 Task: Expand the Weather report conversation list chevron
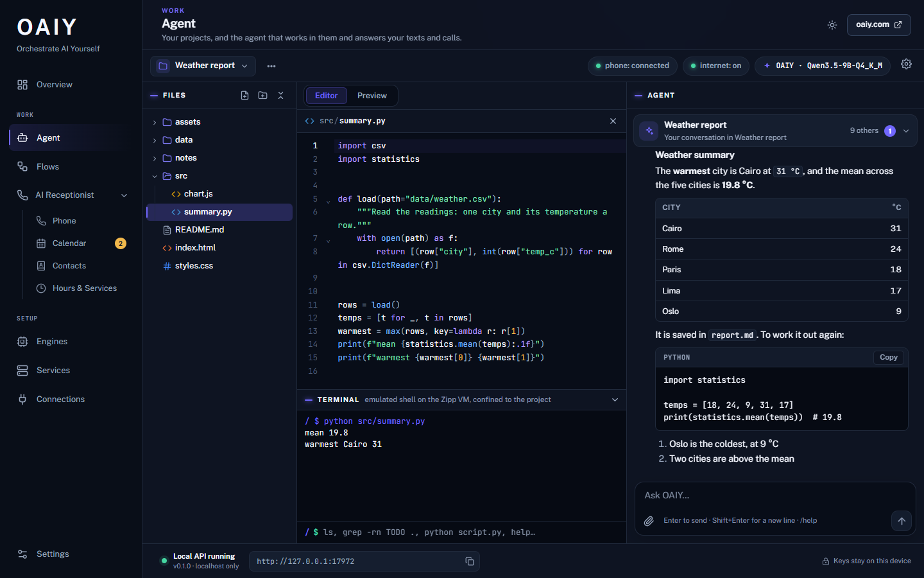(x=906, y=131)
